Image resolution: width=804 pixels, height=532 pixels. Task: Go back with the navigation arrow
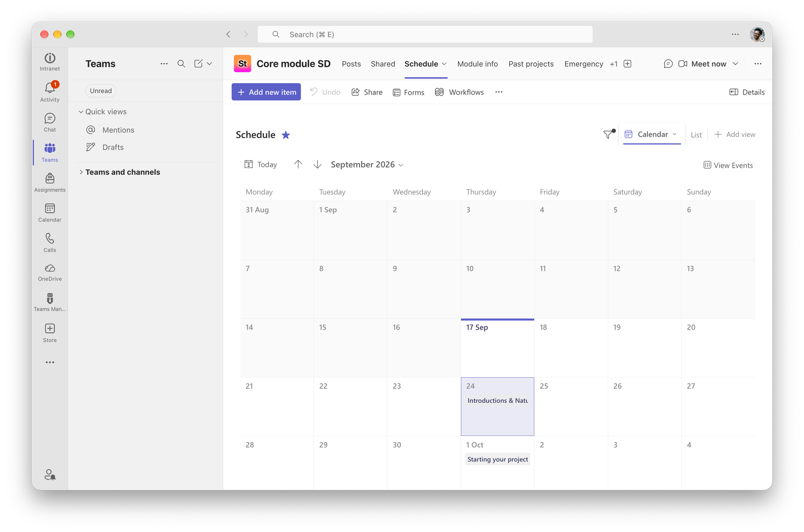tap(228, 35)
